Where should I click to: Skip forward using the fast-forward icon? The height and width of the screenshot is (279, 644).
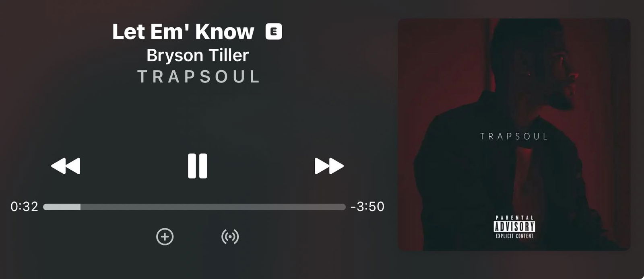[329, 166]
